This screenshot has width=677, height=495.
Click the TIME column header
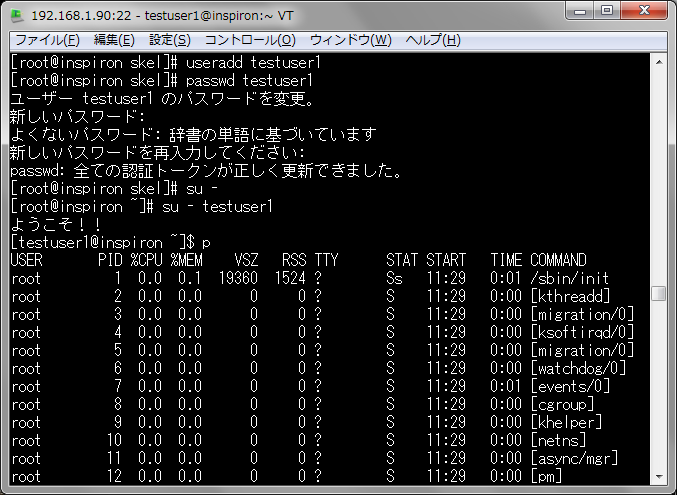point(506,260)
